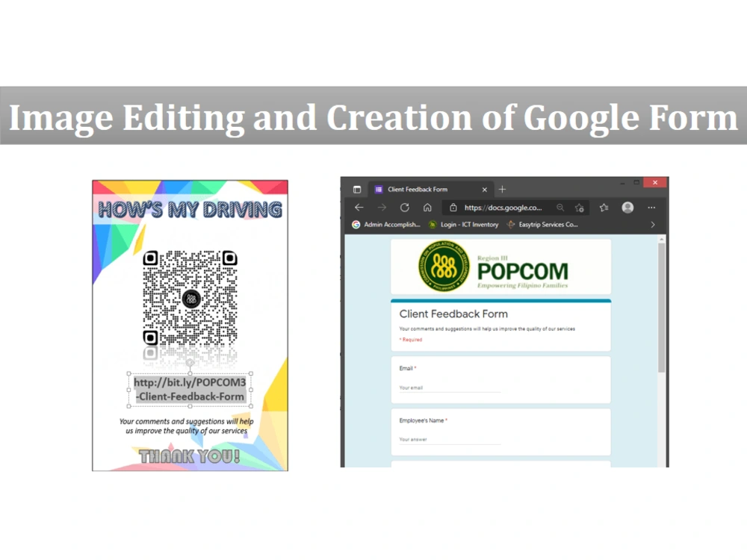This screenshot has width=747, height=560.
Task: Click the red Required note
Action: (411, 340)
